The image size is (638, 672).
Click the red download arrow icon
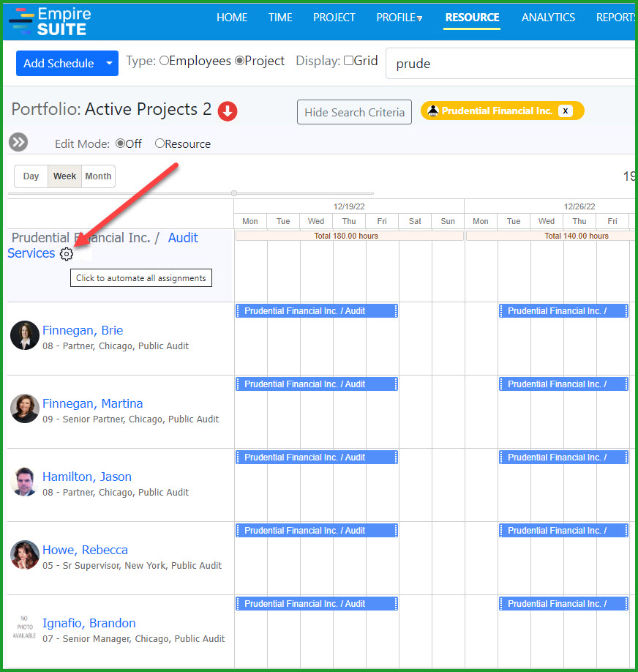click(228, 111)
